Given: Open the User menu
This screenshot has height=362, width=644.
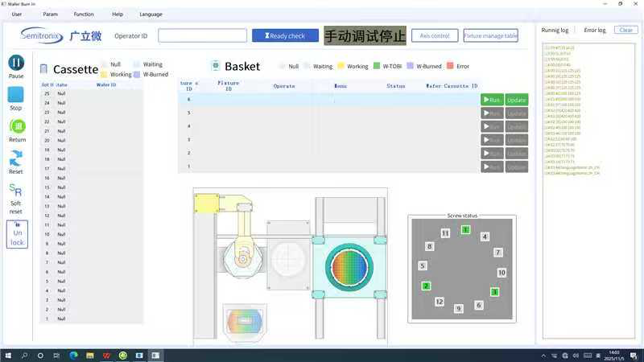Looking at the screenshot, I should coord(17,14).
